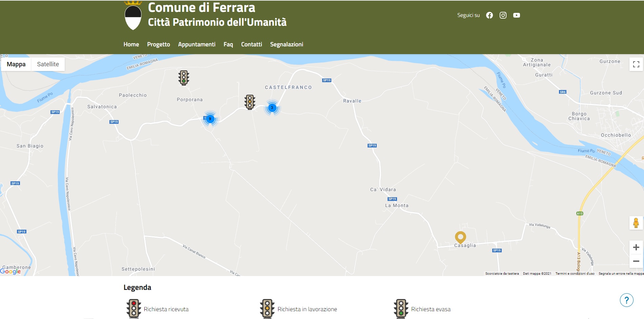Go to the Home page

[131, 44]
